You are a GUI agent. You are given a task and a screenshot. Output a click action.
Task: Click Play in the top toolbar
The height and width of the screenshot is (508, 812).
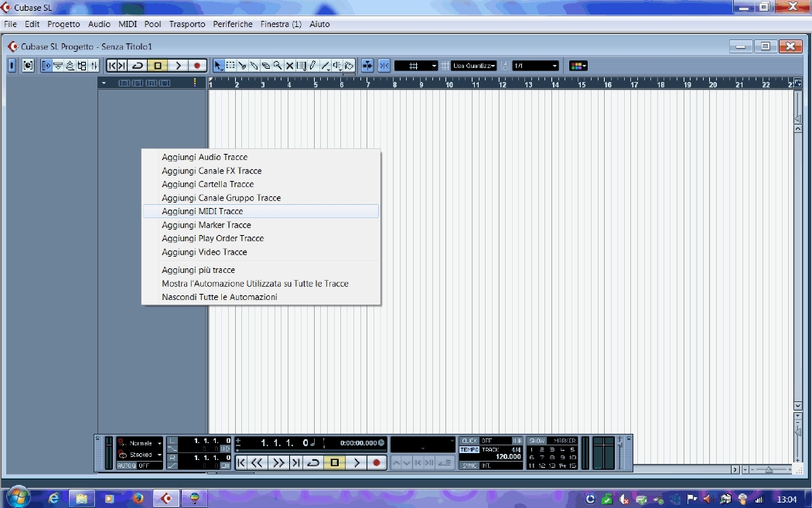[x=178, y=66]
